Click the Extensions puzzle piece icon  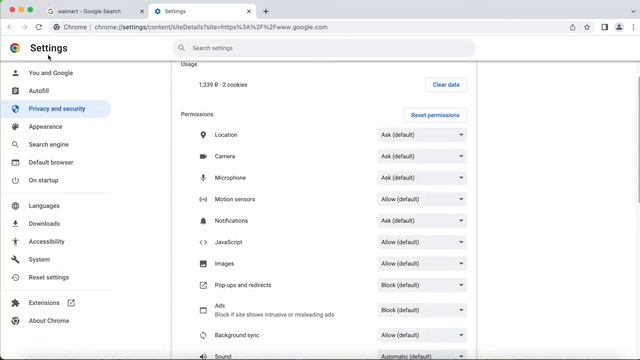(x=16, y=303)
